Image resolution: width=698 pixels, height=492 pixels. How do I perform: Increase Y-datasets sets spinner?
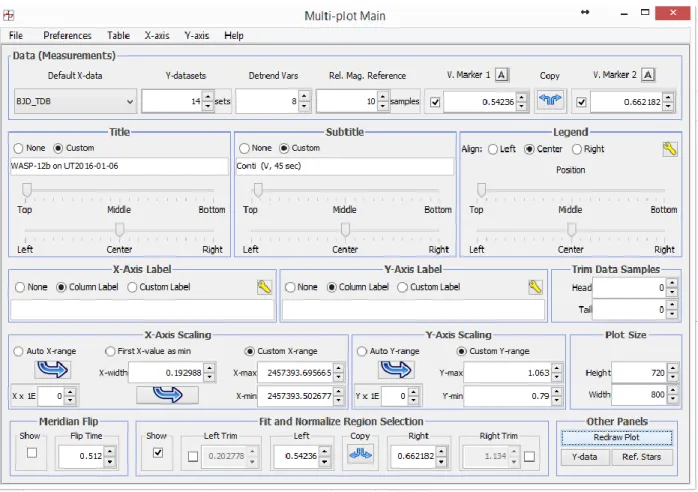[208, 97]
